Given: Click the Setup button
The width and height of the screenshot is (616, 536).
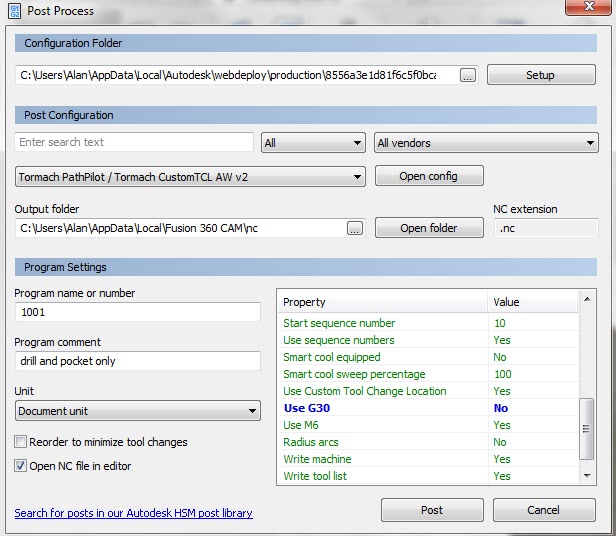Looking at the screenshot, I should click(541, 75).
